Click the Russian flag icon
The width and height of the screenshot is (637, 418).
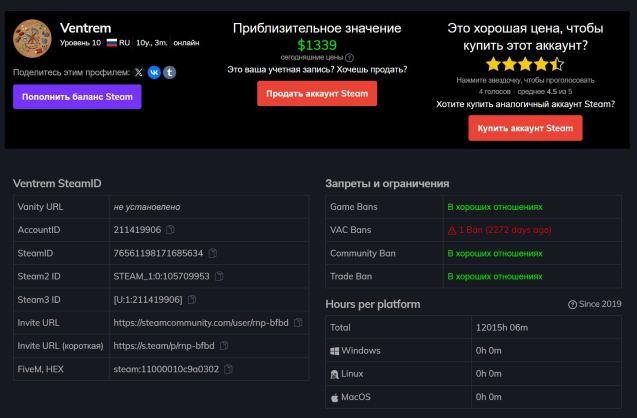point(112,43)
